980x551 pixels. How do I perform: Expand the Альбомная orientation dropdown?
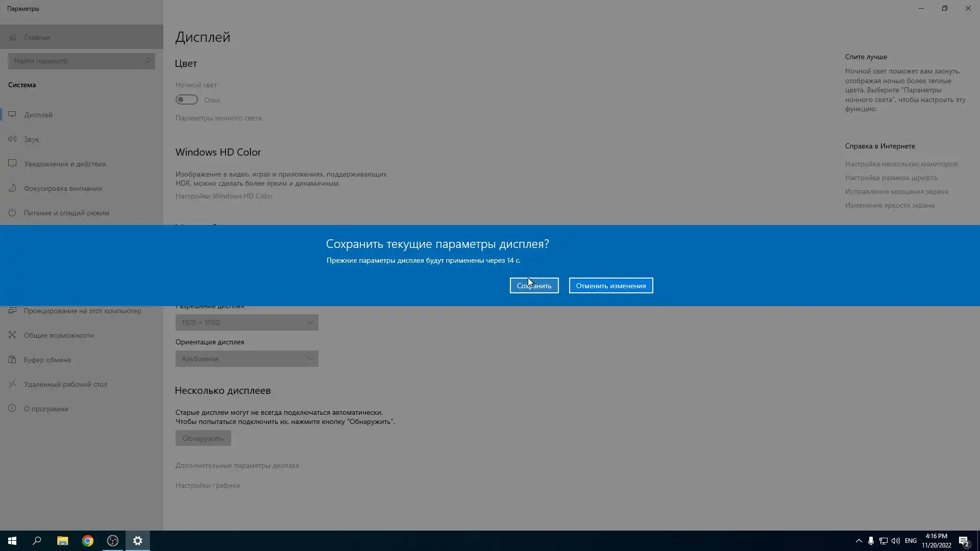[247, 359]
